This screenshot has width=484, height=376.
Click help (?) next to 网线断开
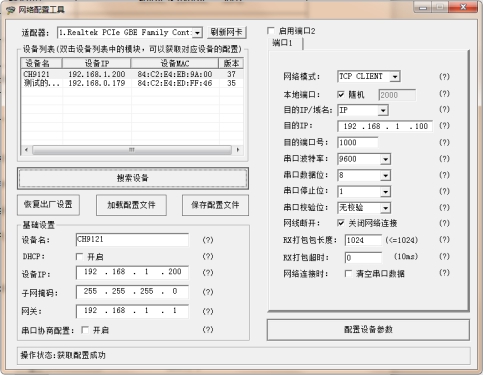[x=444, y=223]
